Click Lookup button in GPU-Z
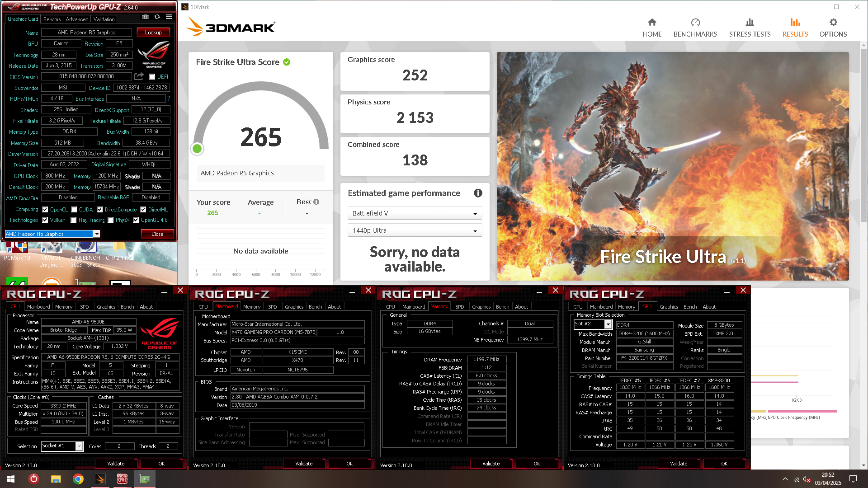Viewport: 868px width, 488px height. (x=153, y=33)
